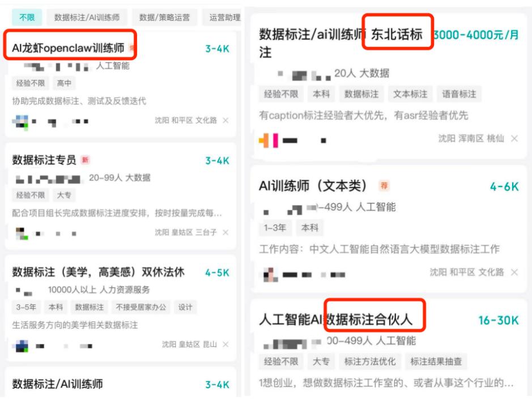
Task: Click the 新 badge next to 数据标注专员
Action: coord(85,160)
